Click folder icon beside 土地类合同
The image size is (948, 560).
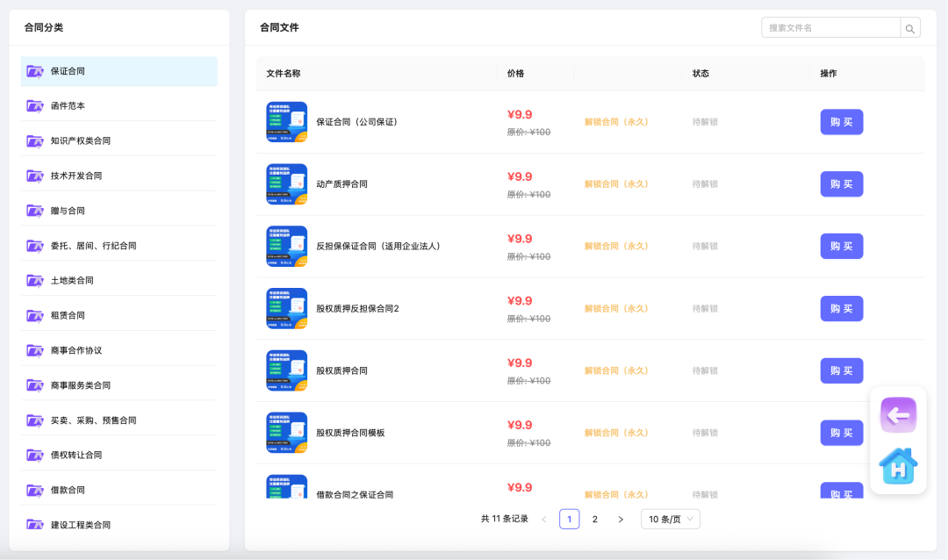tap(35, 281)
